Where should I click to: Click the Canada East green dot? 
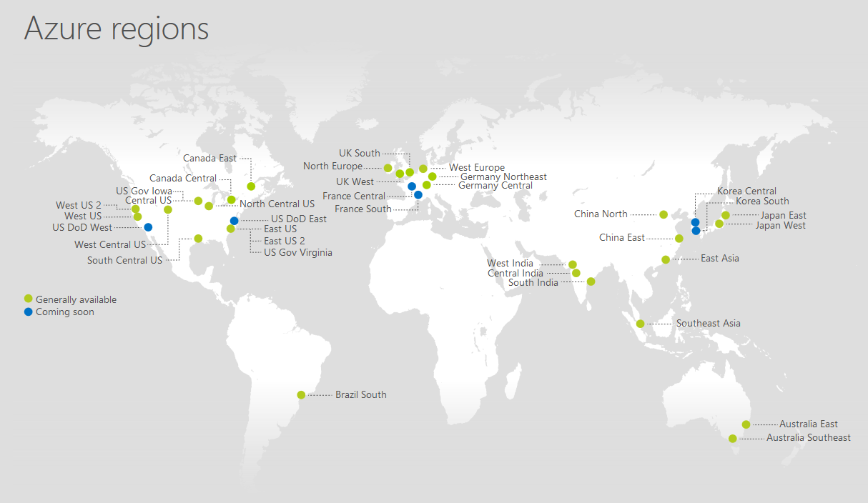point(251,186)
